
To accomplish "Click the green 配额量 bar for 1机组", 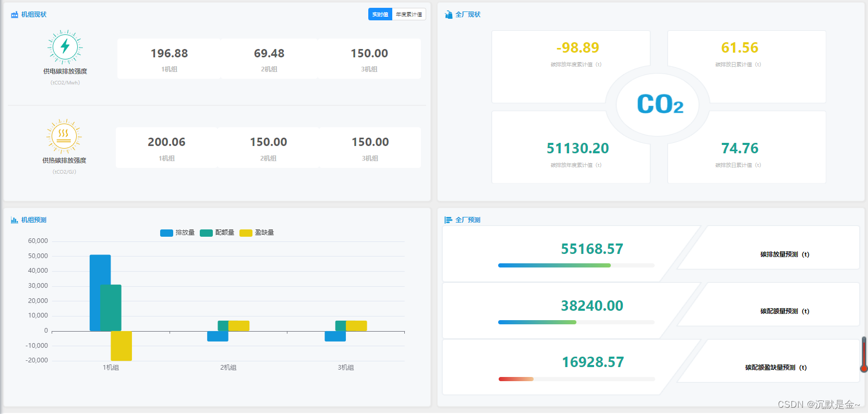I will 111,308.
